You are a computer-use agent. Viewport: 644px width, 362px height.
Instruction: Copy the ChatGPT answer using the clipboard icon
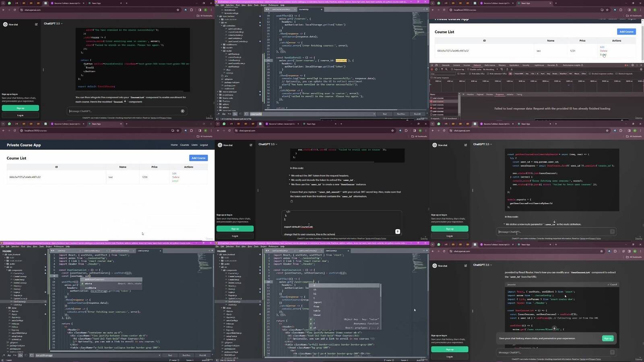[x=291, y=201]
